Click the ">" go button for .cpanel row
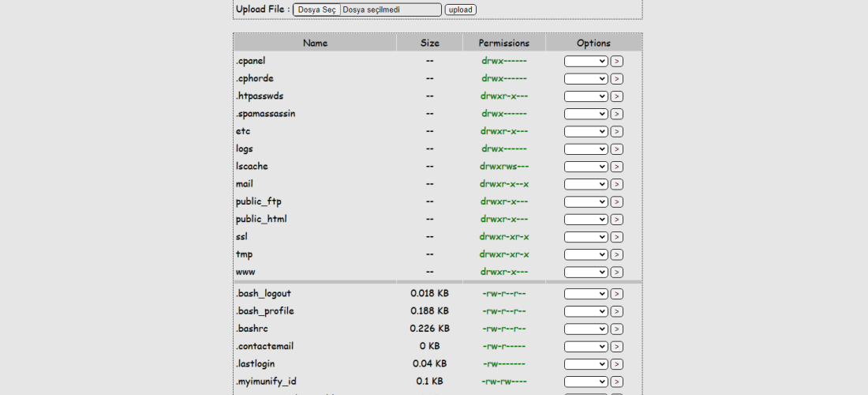The height and width of the screenshot is (395, 868). pyautogui.click(x=617, y=62)
